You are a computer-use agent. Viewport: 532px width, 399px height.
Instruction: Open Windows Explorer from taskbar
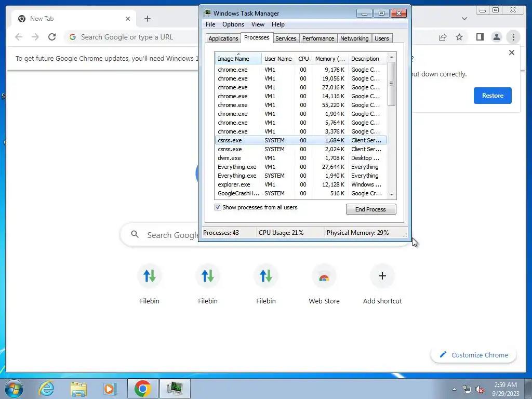pyautogui.click(x=78, y=389)
